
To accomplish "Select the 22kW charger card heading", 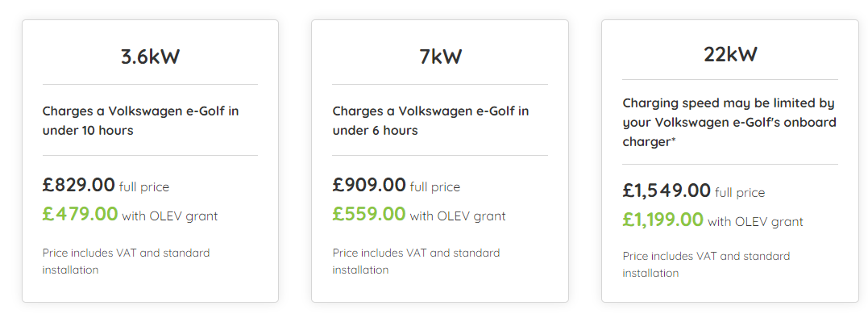I will pyautogui.click(x=730, y=54).
